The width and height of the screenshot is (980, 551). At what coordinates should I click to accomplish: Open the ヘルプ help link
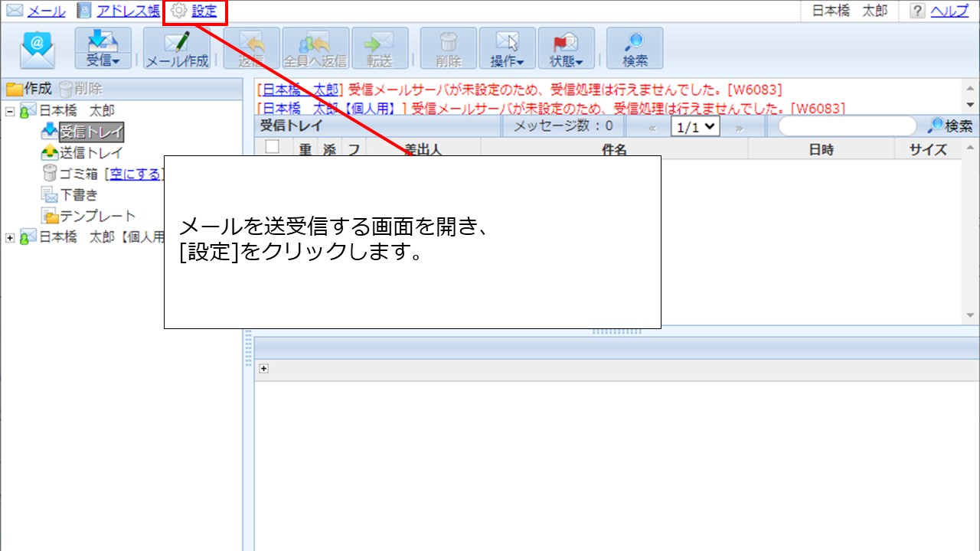click(949, 11)
